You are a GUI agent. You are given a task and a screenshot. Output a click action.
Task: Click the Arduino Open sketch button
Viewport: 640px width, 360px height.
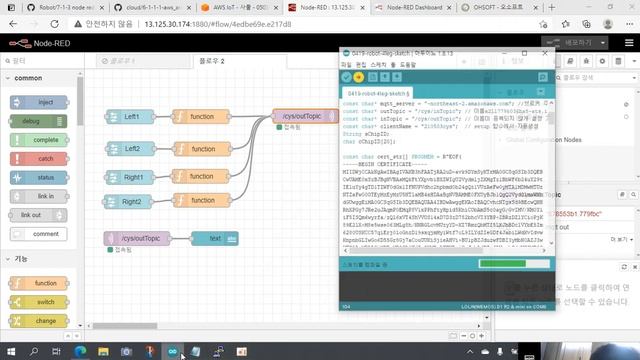tap(385, 77)
